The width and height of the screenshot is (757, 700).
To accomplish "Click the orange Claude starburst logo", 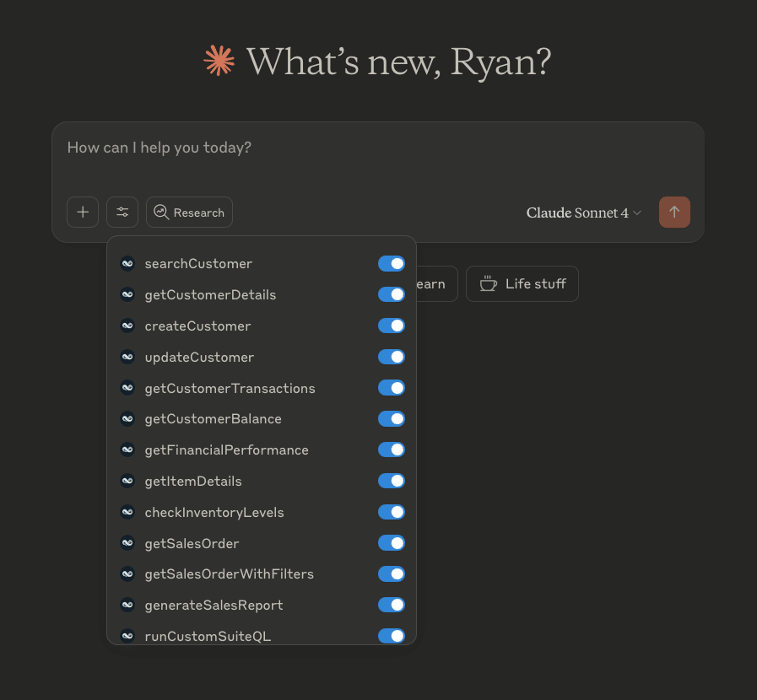I will (219, 62).
